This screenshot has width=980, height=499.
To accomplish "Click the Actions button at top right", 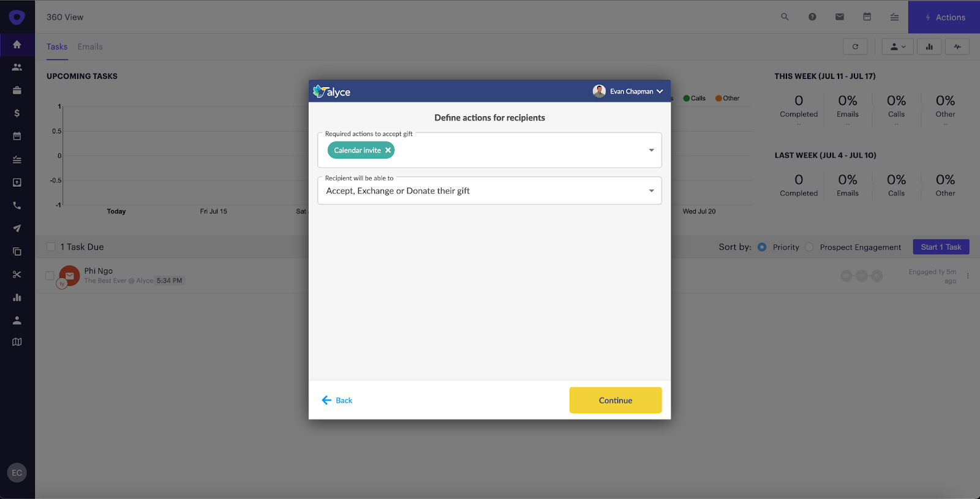I will pyautogui.click(x=944, y=17).
